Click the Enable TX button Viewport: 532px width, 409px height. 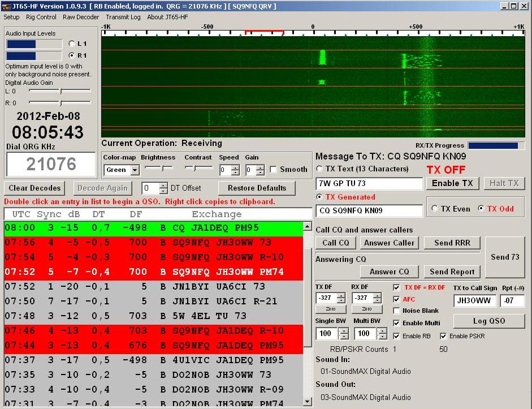[x=453, y=183]
